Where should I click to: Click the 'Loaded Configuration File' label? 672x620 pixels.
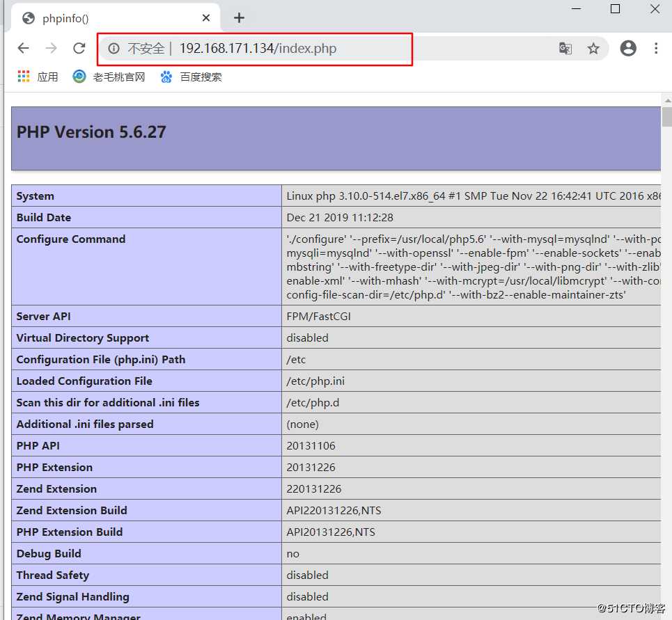(x=84, y=381)
